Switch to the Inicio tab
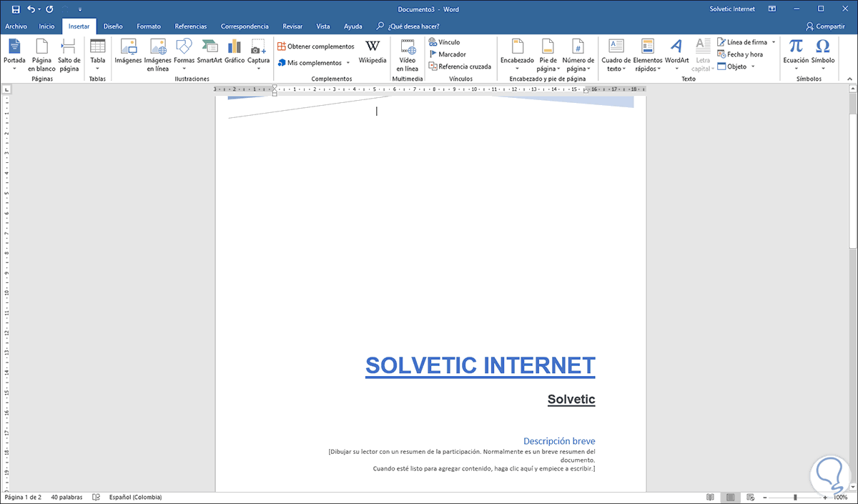Image resolution: width=858 pixels, height=504 pixels. [x=46, y=26]
